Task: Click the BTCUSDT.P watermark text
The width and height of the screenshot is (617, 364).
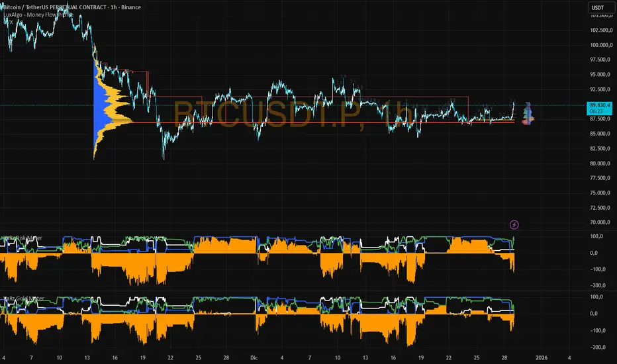Action: (x=291, y=114)
